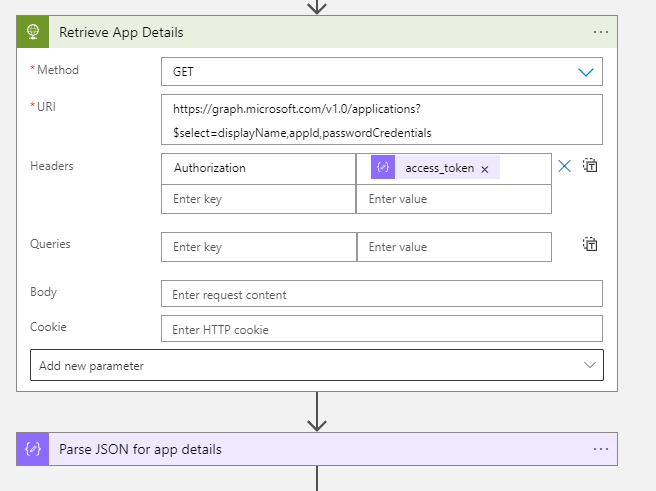Click the Queries Enter key field
The width and height of the screenshot is (656, 491).
point(258,247)
